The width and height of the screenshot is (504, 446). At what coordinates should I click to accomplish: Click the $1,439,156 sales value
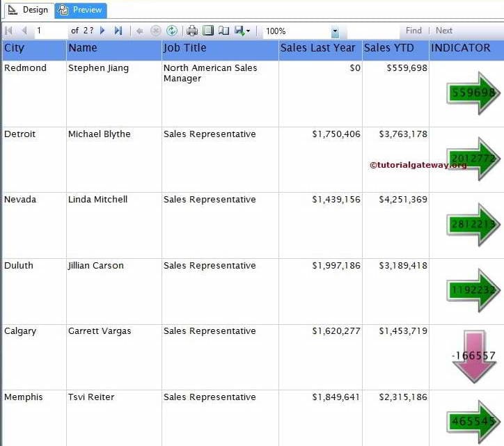pyautogui.click(x=336, y=200)
